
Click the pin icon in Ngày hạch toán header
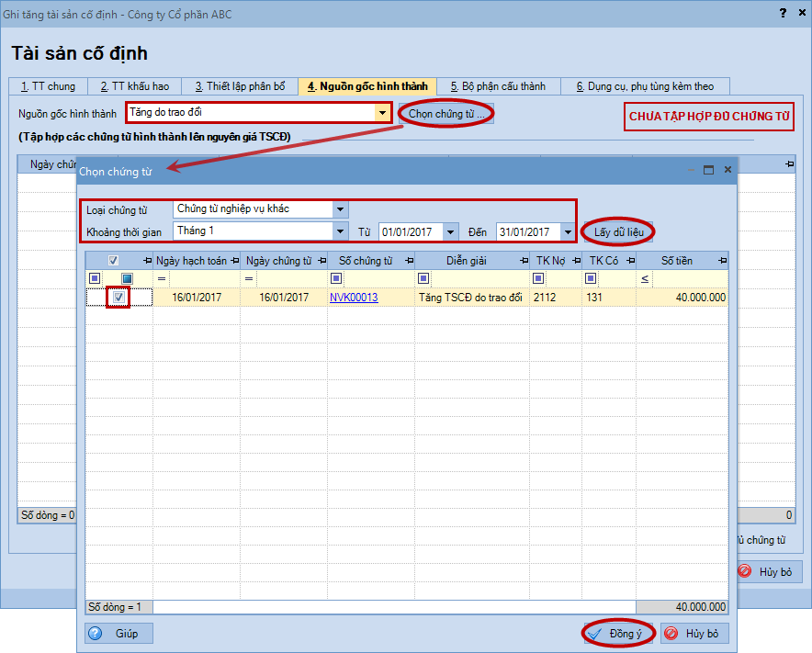point(233,261)
